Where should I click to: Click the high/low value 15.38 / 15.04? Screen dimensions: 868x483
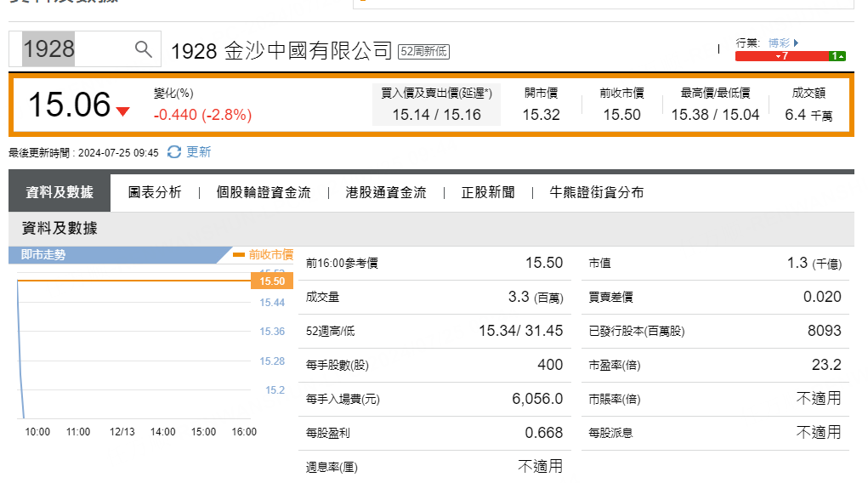[715, 115]
